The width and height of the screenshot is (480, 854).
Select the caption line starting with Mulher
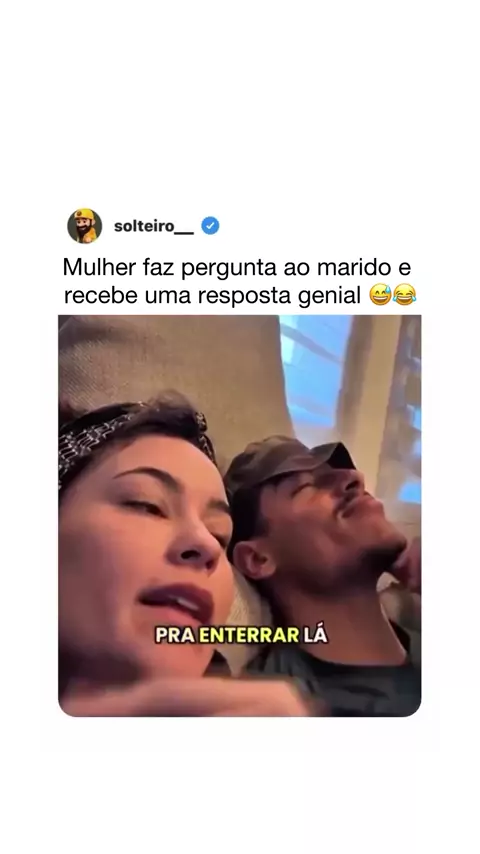point(236,267)
